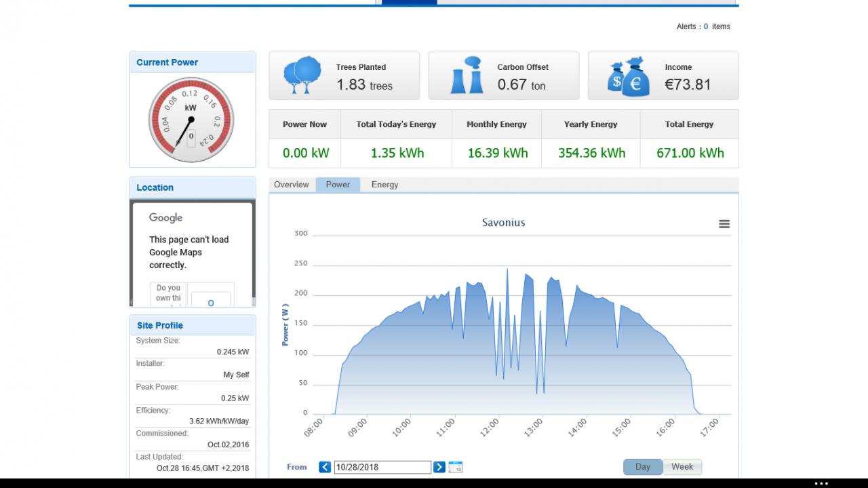Screen dimensions: 868x488
Task: Select the Power tab
Action: [x=338, y=185]
